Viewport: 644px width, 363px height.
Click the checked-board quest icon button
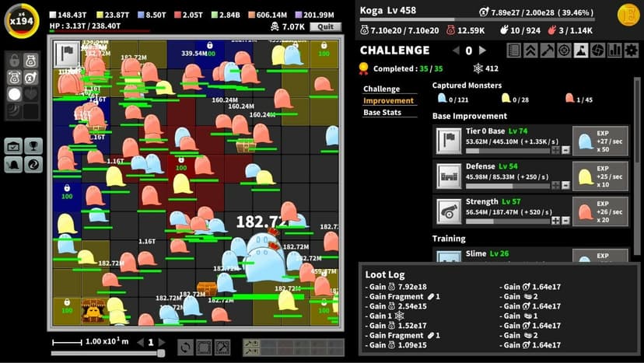[13, 146]
